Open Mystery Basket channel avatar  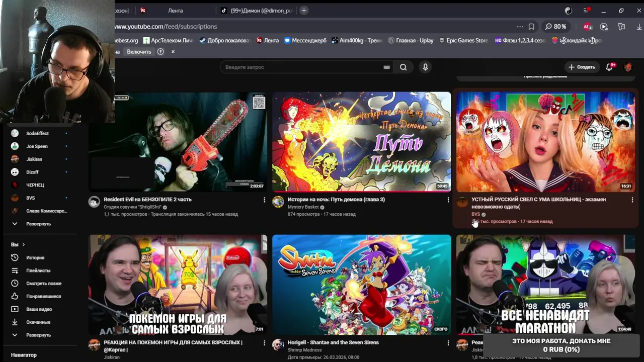(278, 202)
